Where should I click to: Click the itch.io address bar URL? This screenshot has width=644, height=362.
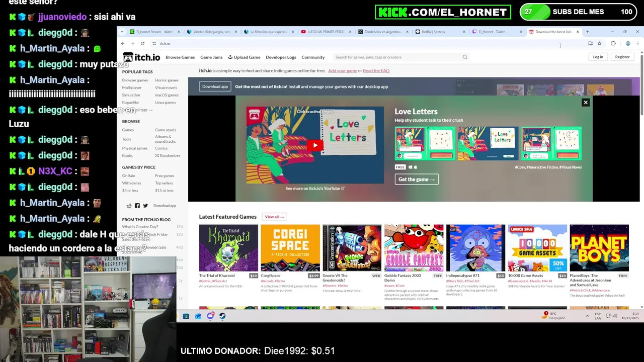click(x=165, y=44)
